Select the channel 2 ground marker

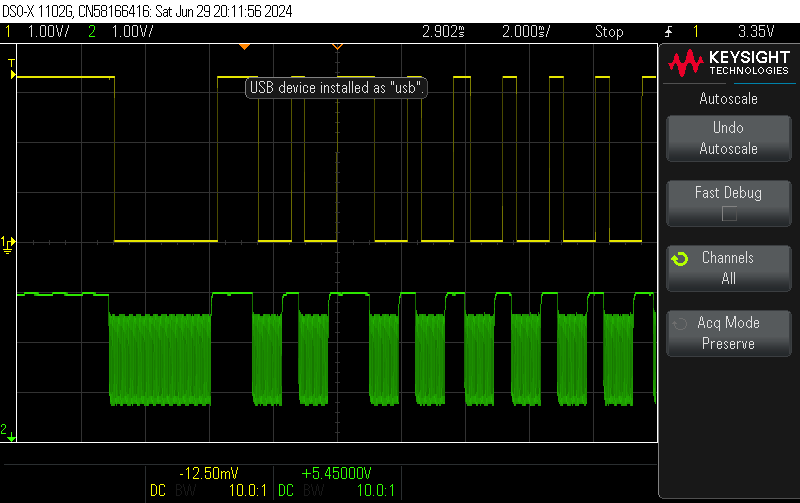pos(8,432)
